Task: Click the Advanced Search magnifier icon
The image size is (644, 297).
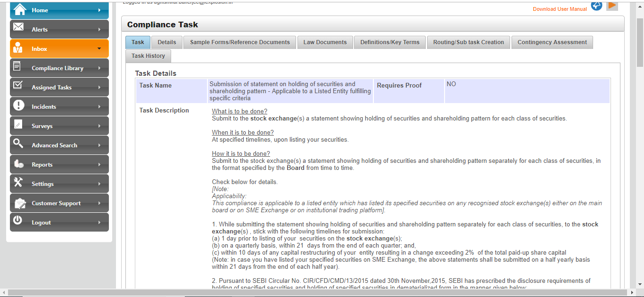Action: [x=18, y=143]
